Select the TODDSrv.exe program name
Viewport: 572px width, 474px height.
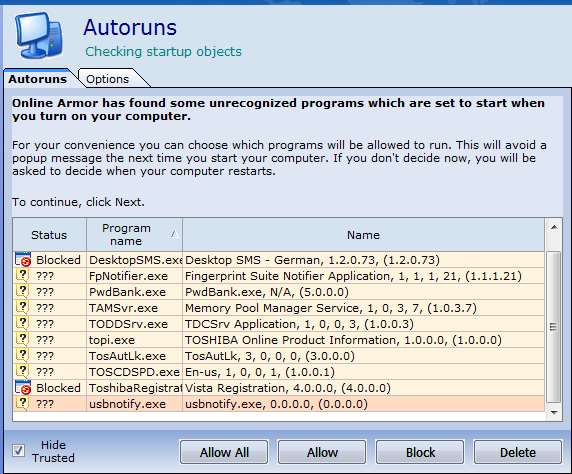coord(128,324)
